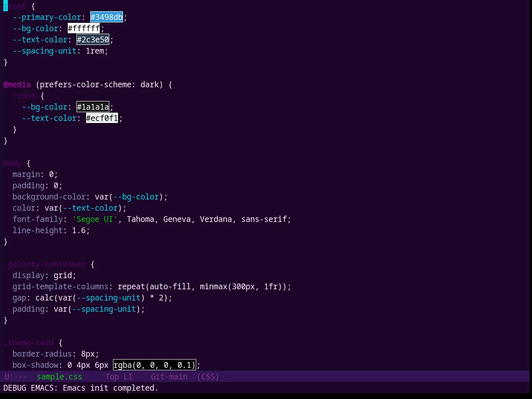Place cursor on --primary-color property name
532x399 pixels.
click(x=47, y=17)
